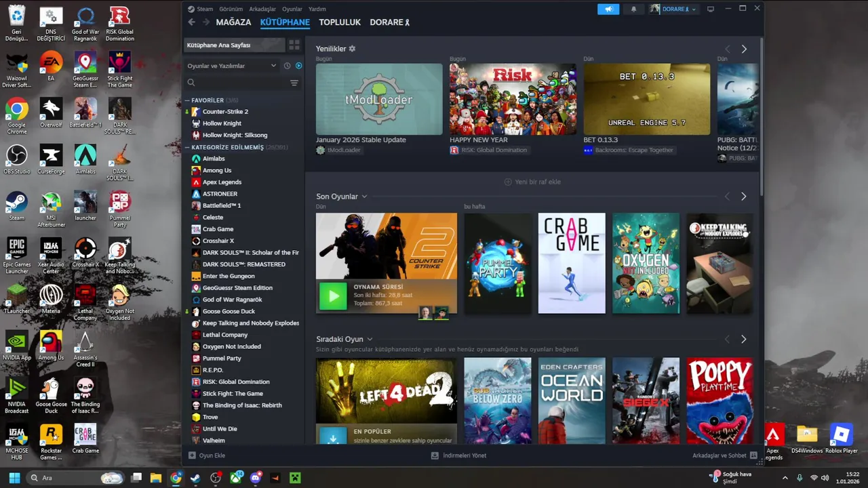The height and width of the screenshot is (488, 868).
Task: Select Valheim in the game list
Action: [x=214, y=441]
